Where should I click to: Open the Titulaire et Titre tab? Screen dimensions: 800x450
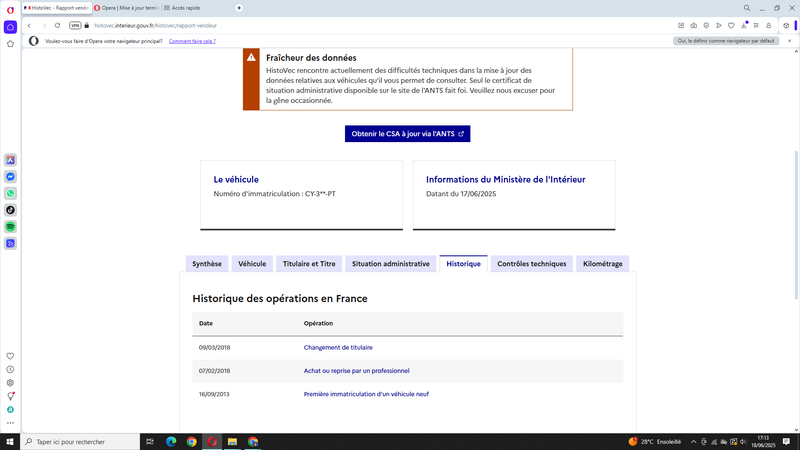pos(309,264)
